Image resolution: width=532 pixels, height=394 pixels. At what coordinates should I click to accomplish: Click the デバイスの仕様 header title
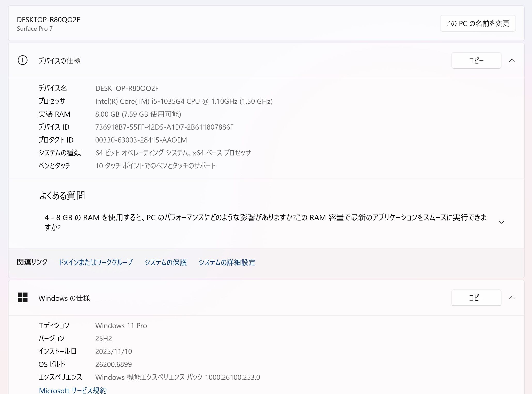59,61
